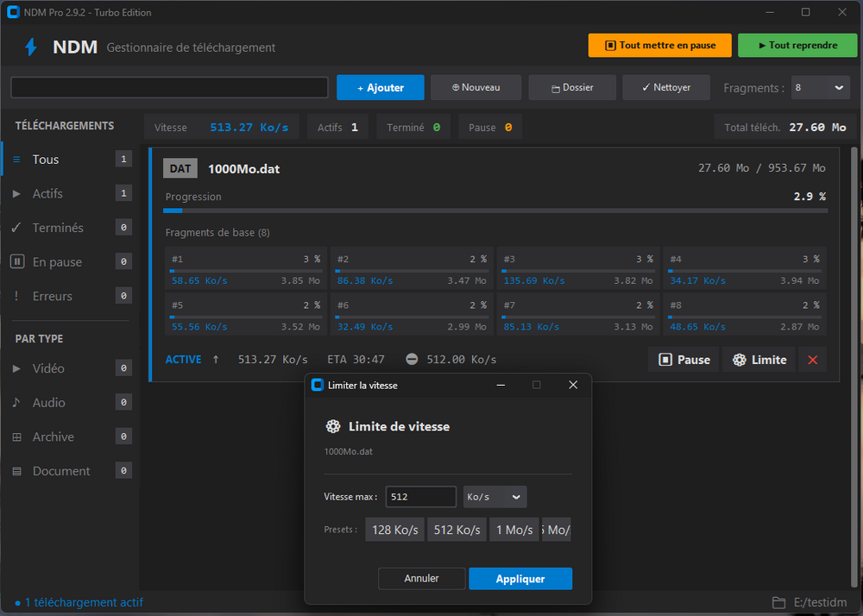The width and height of the screenshot is (863, 616).
Task: Click the 1000Mo.dat file name
Action: point(244,169)
